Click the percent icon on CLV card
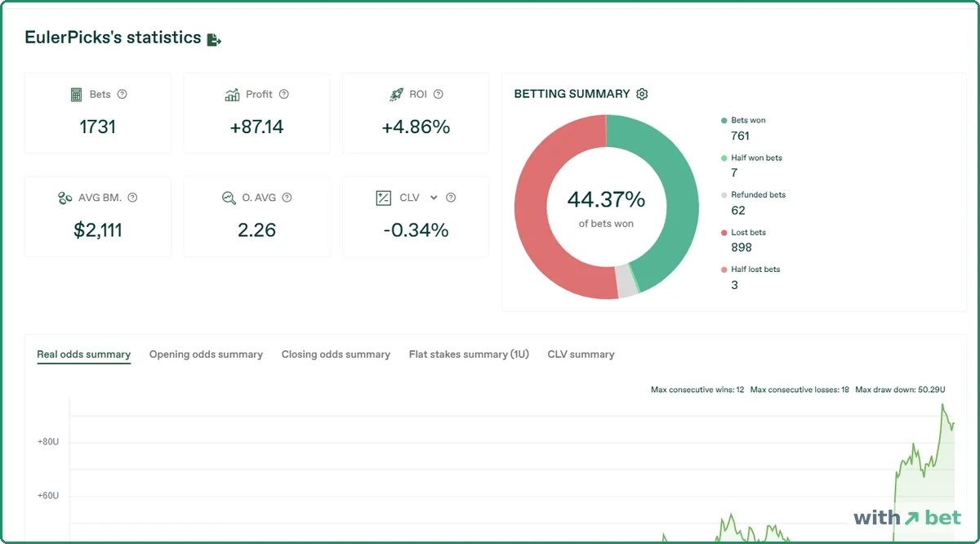Viewport: 980px width, 544px height. (383, 198)
